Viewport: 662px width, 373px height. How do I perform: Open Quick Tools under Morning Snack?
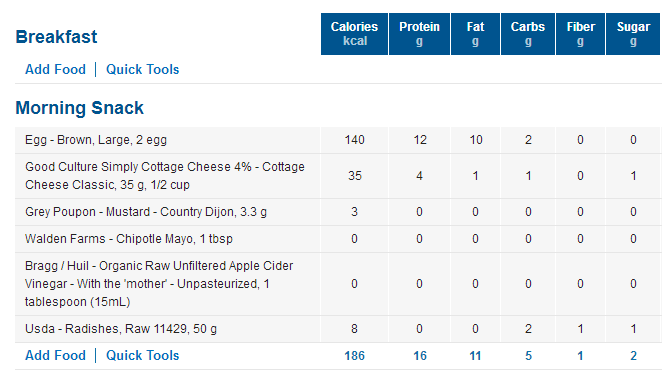pos(142,355)
